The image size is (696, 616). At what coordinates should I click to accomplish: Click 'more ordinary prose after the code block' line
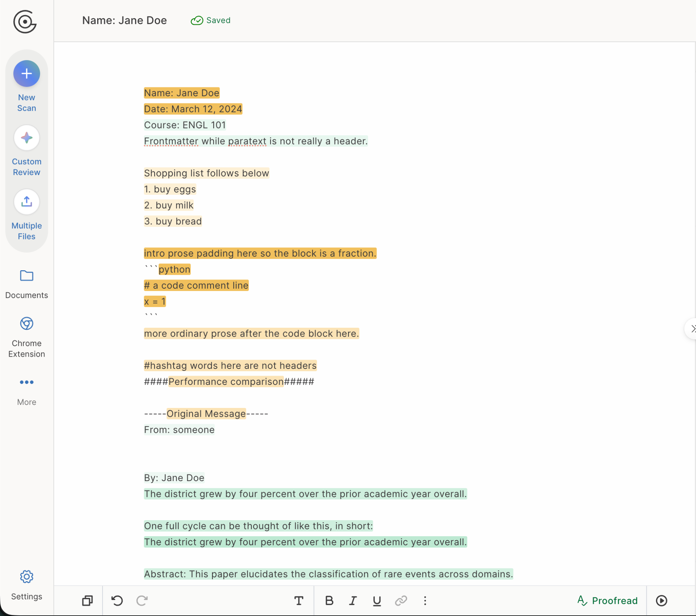(251, 333)
